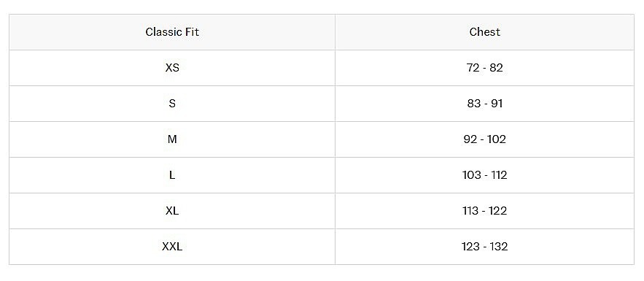
Task: Click the Classic Fit column header
Action: point(172,32)
